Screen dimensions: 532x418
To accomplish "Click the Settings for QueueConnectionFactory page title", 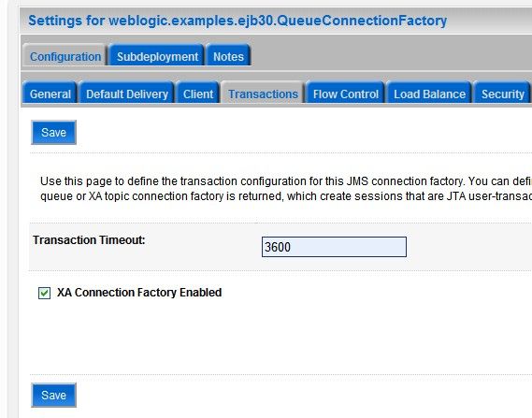I will point(237,21).
